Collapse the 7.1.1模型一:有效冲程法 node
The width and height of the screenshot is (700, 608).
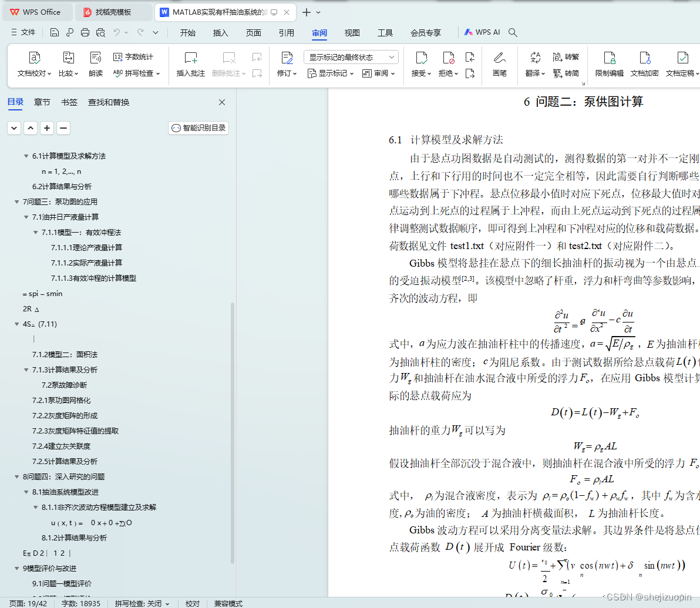coord(35,232)
